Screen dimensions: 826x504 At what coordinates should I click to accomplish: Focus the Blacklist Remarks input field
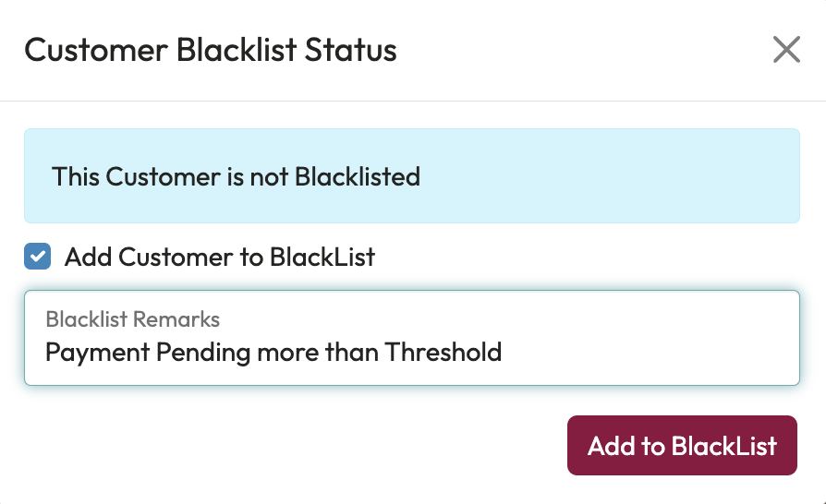click(x=411, y=339)
